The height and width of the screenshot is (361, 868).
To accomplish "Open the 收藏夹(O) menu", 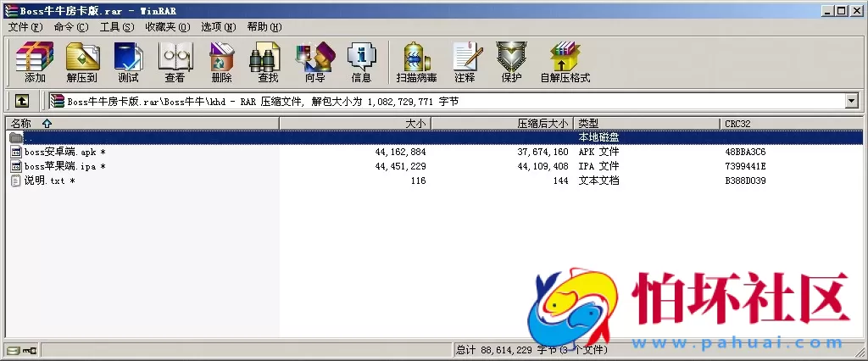I will [x=167, y=26].
